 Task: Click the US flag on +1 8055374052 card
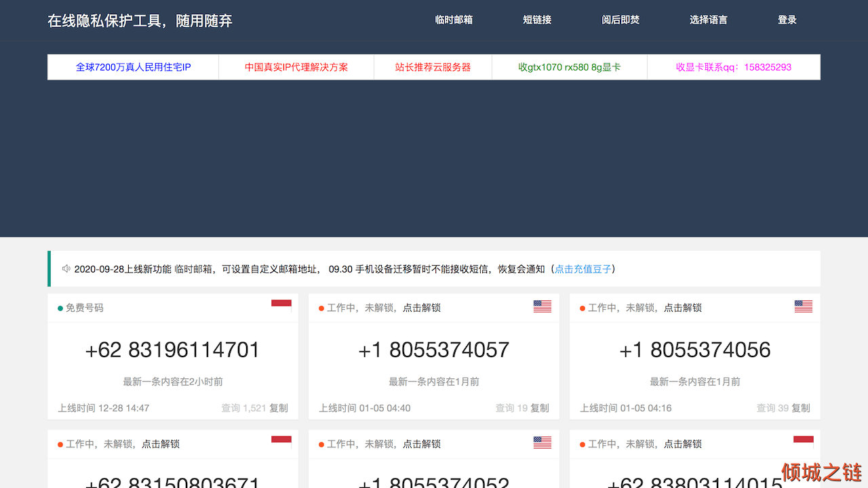pyautogui.click(x=542, y=443)
